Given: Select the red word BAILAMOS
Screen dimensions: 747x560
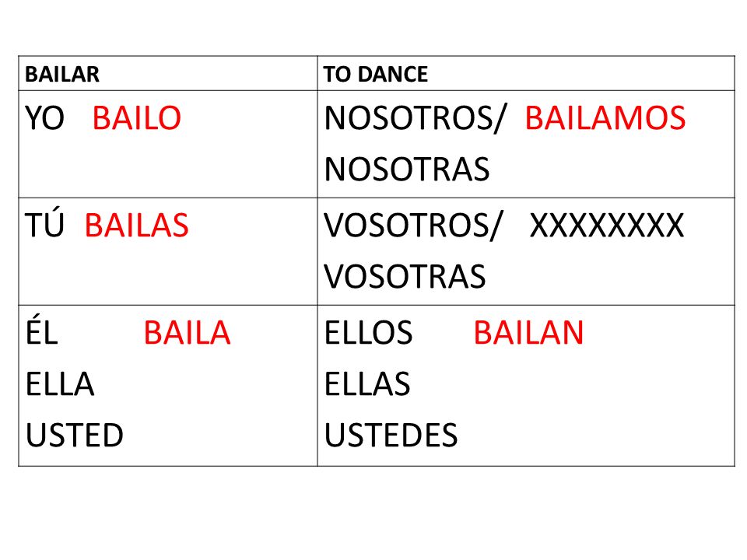Looking at the screenshot, I should coord(605,118).
